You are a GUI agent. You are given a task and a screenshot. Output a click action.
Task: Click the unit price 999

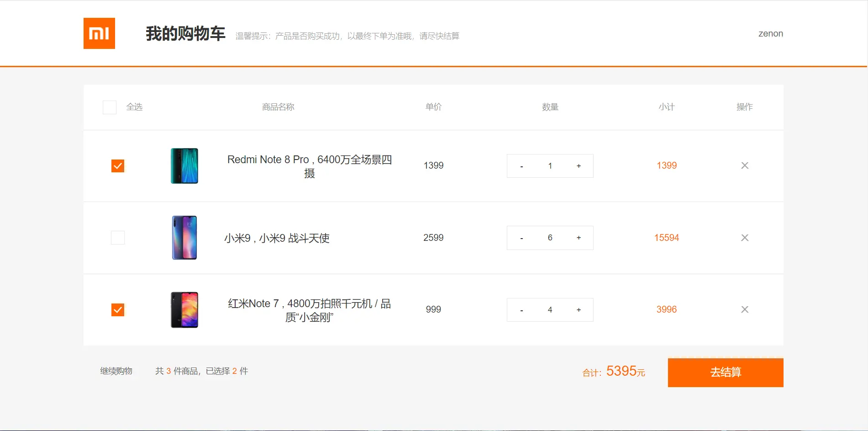433,309
